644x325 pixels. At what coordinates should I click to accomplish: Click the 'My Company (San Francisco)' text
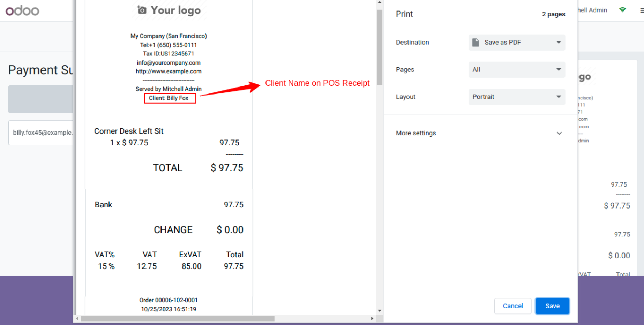tap(169, 36)
